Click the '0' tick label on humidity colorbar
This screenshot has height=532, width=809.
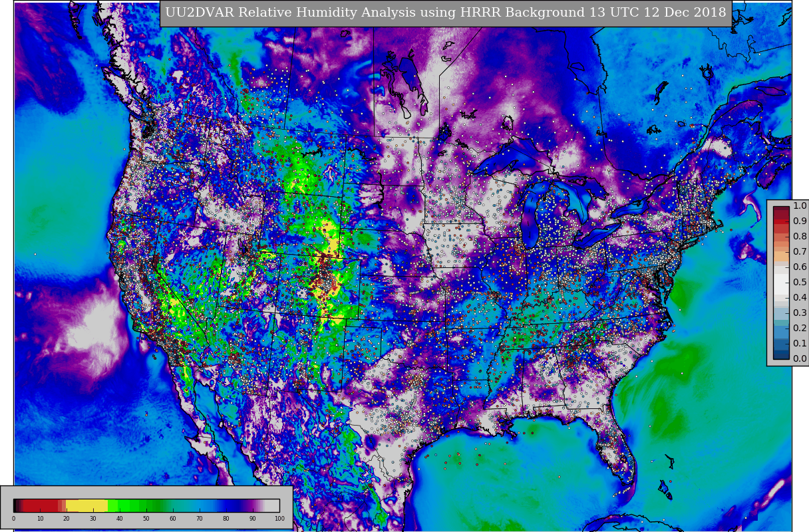(13, 519)
